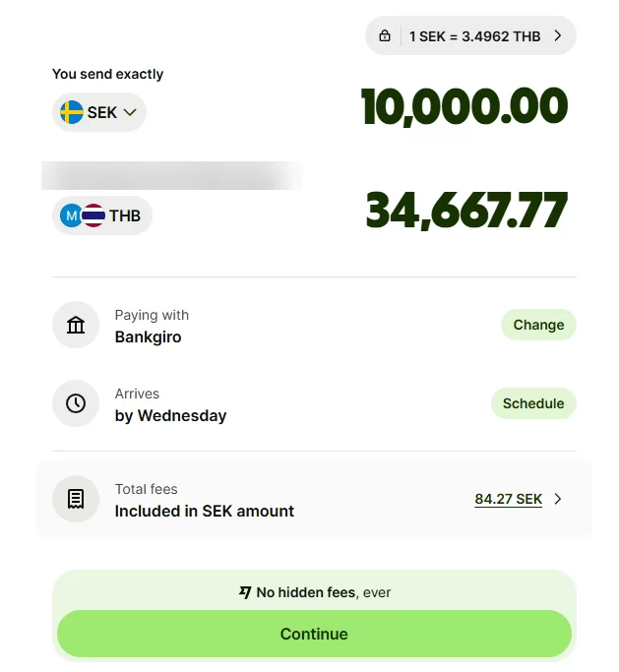This screenshot has width=619, height=672.
Task: Open the SEK currency dropdown
Action: (x=99, y=112)
